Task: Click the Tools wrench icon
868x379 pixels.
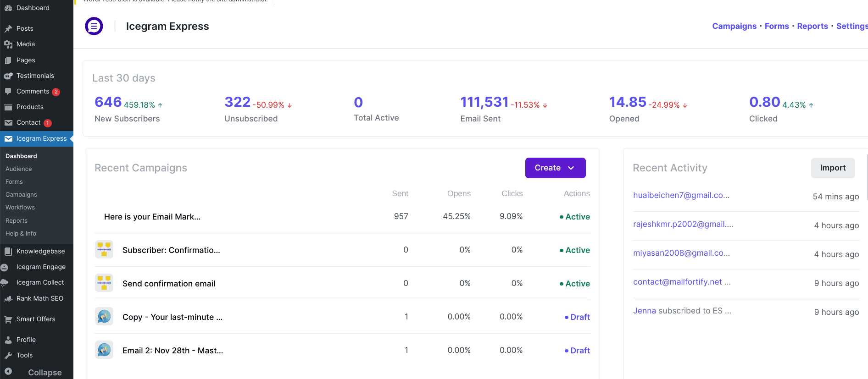Action: click(8, 355)
